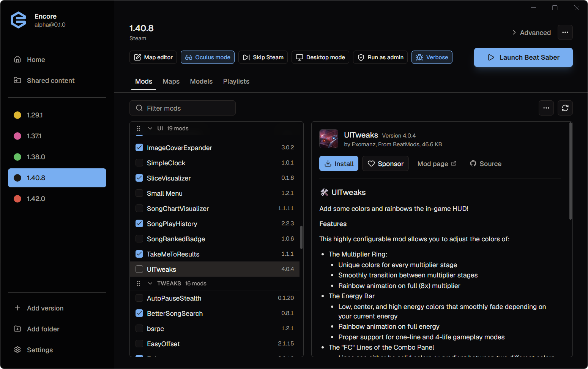The image size is (588, 369).
Task: Open the currently selected 1.40.8 version
Action: pos(57,178)
